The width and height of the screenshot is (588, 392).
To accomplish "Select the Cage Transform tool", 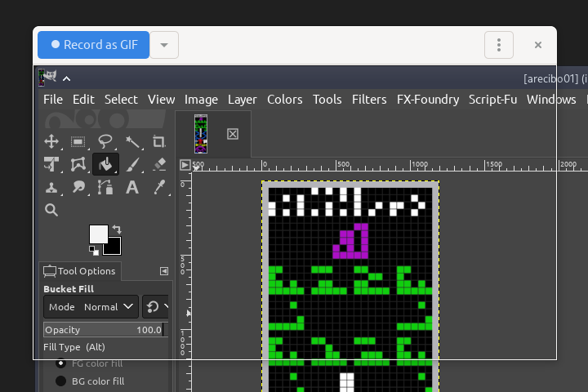I will pyautogui.click(x=78, y=164).
